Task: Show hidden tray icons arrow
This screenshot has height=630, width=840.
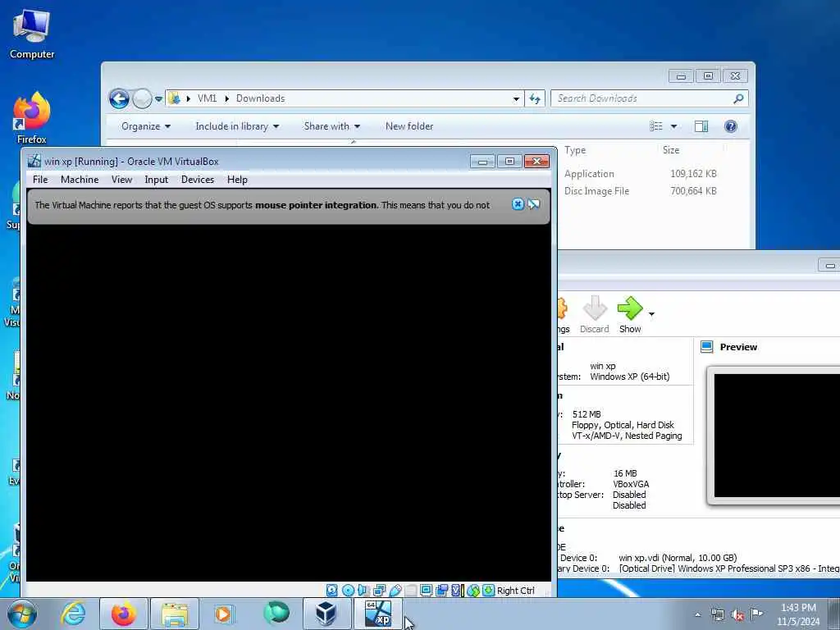Action: pos(697,614)
